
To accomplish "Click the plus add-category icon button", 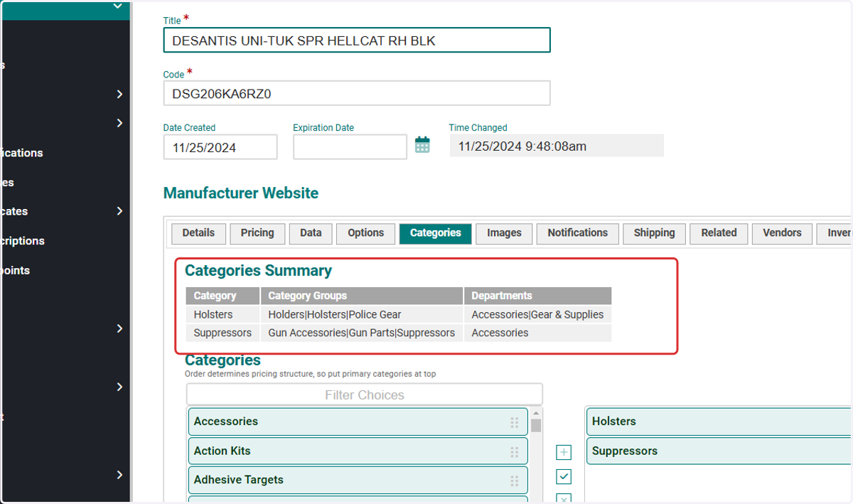I will [x=564, y=452].
